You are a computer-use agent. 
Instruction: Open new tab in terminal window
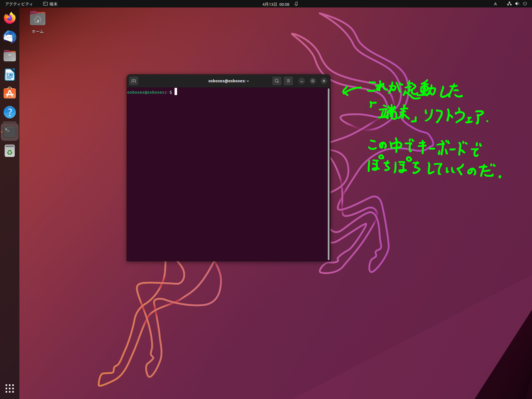point(134,81)
